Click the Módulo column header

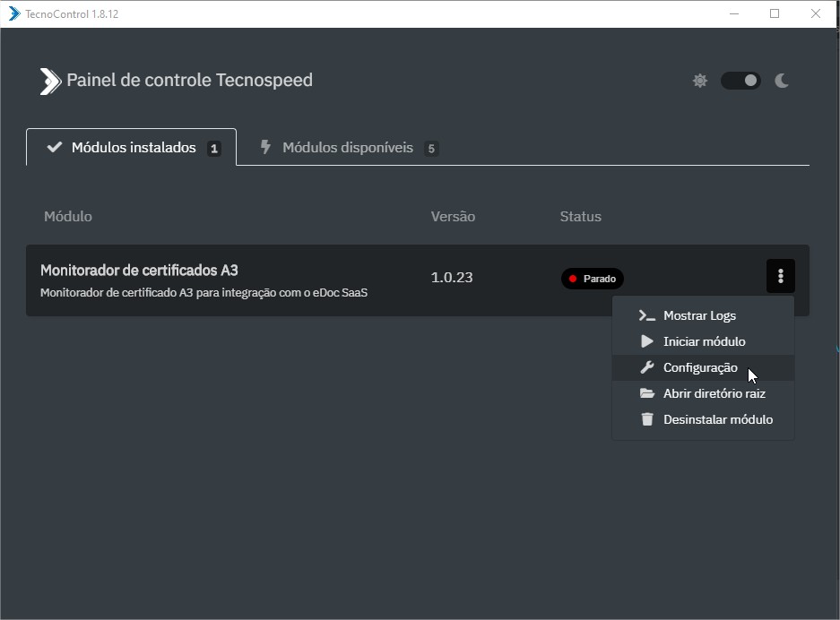[68, 216]
